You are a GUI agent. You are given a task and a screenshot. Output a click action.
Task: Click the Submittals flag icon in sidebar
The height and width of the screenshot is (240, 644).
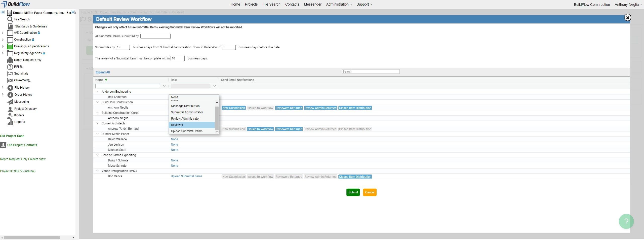click(10, 74)
